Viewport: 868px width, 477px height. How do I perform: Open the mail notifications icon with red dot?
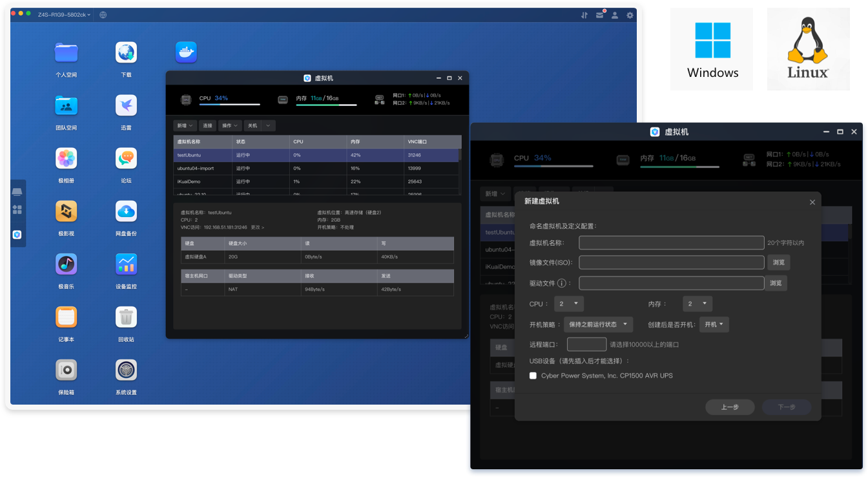pyautogui.click(x=600, y=14)
